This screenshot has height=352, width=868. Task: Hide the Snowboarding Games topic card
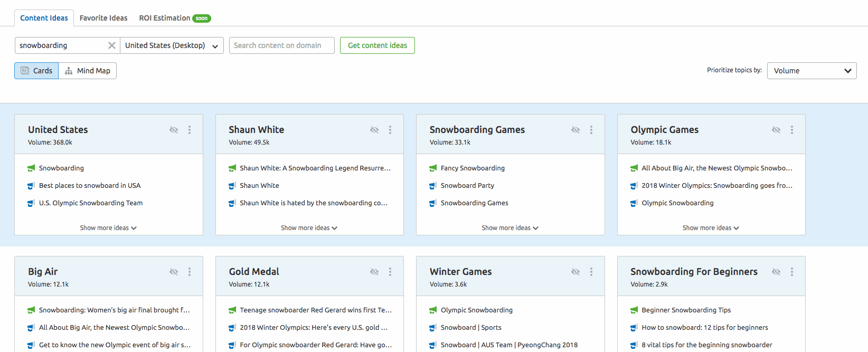click(575, 130)
